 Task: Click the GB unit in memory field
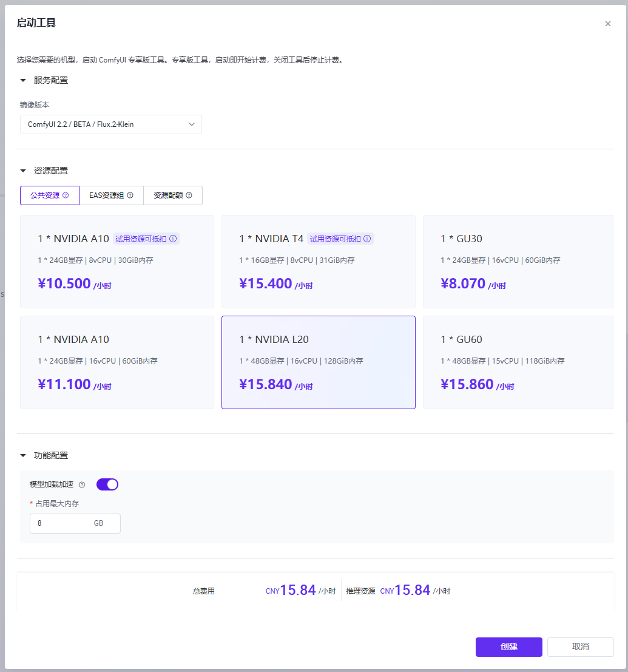point(98,523)
